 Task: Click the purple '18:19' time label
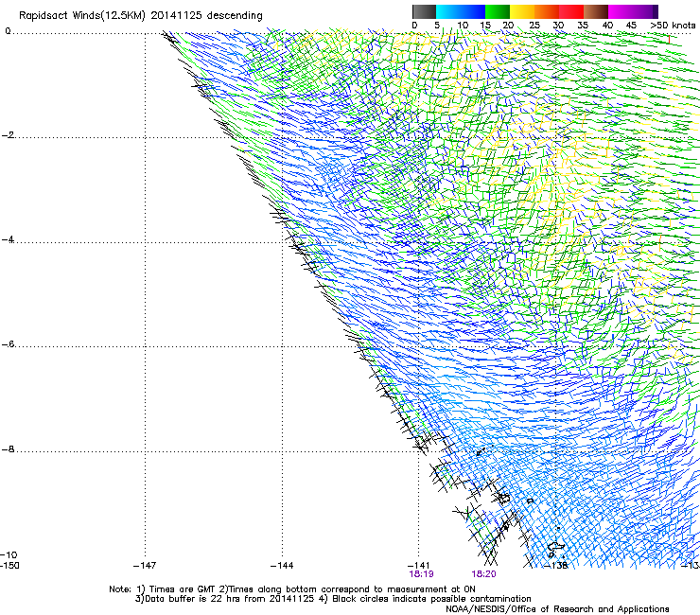point(421,574)
